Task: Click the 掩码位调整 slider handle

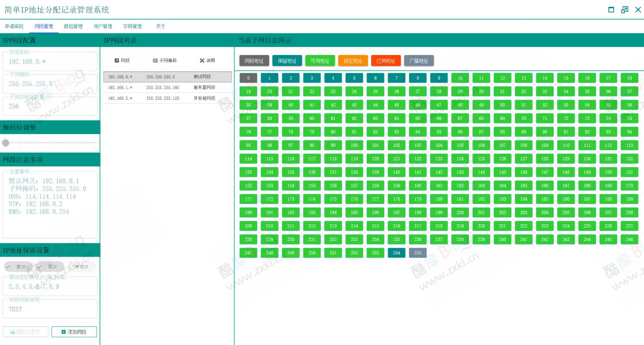Action: click(x=6, y=143)
